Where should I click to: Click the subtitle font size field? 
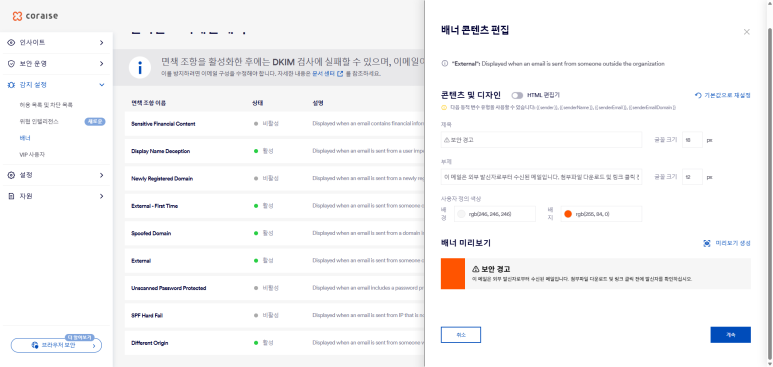pos(692,177)
